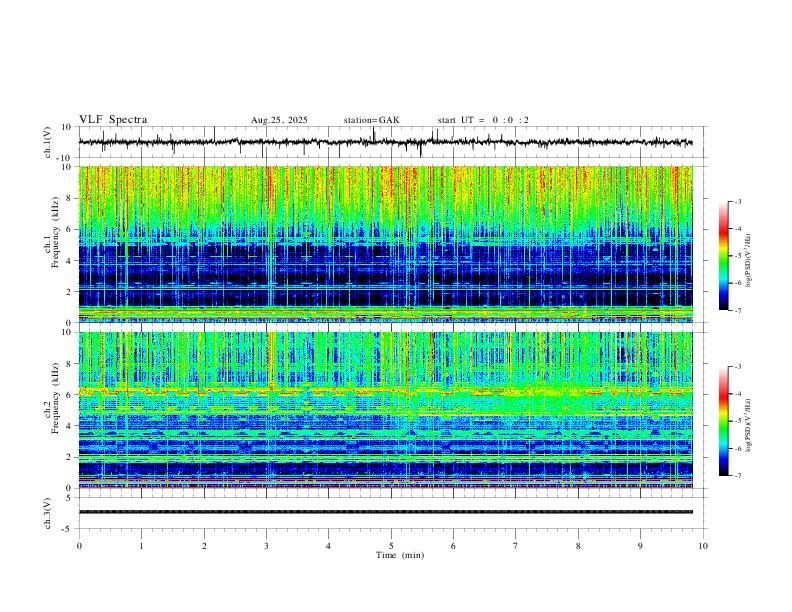
Task: Click the '-7' value on the ch.2 color bar
Action: (x=737, y=476)
